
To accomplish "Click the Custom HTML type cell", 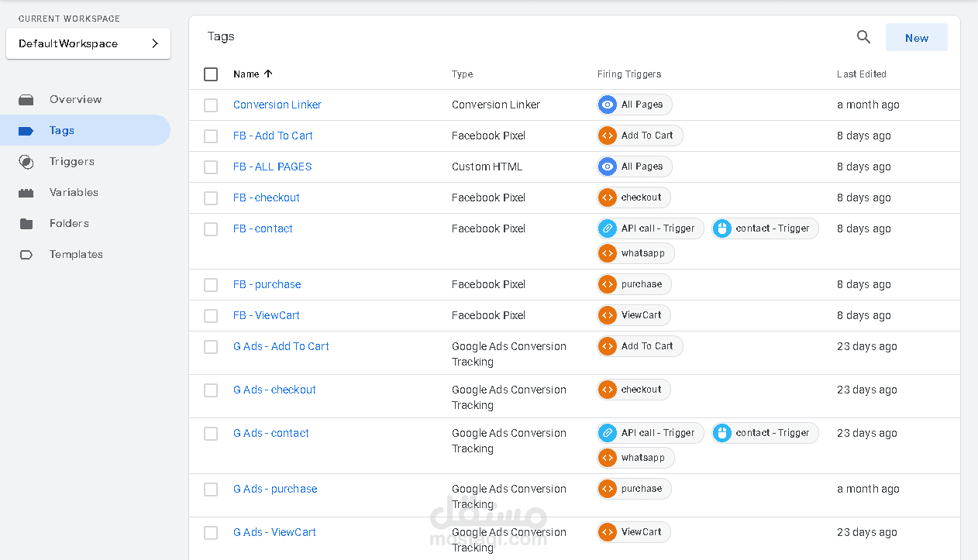I will click(x=487, y=167).
